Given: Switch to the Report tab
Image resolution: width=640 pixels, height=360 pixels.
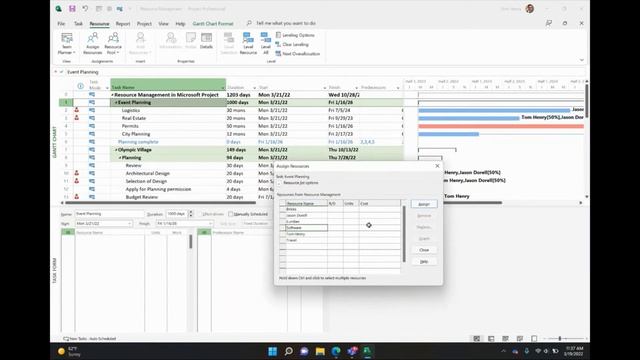Looking at the screenshot, I should [x=122, y=24].
